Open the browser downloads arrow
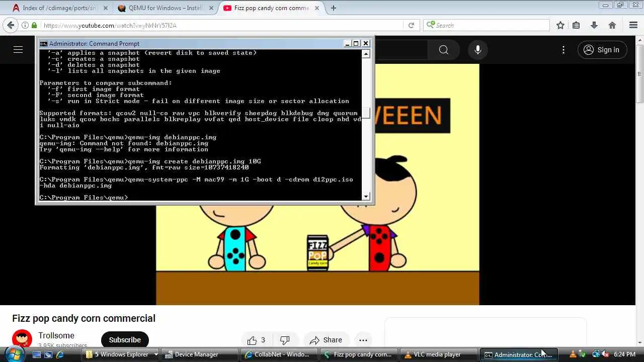Image resolution: width=644 pixels, height=362 pixels. coord(594,25)
